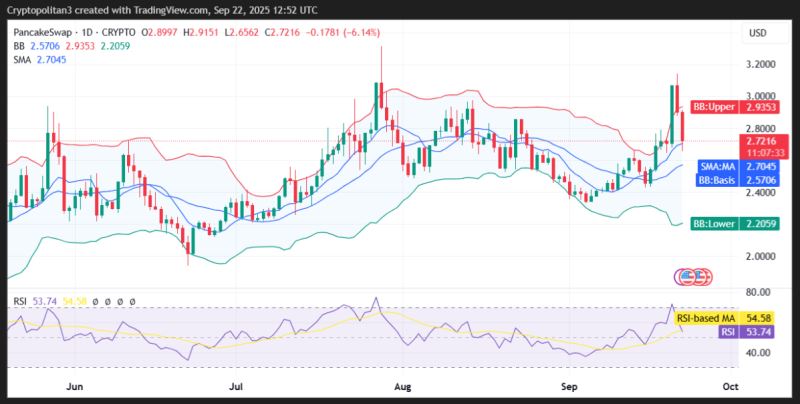This screenshot has width=800, height=404.
Task: Click the RSI 53.74 value label
Action: 746,332
